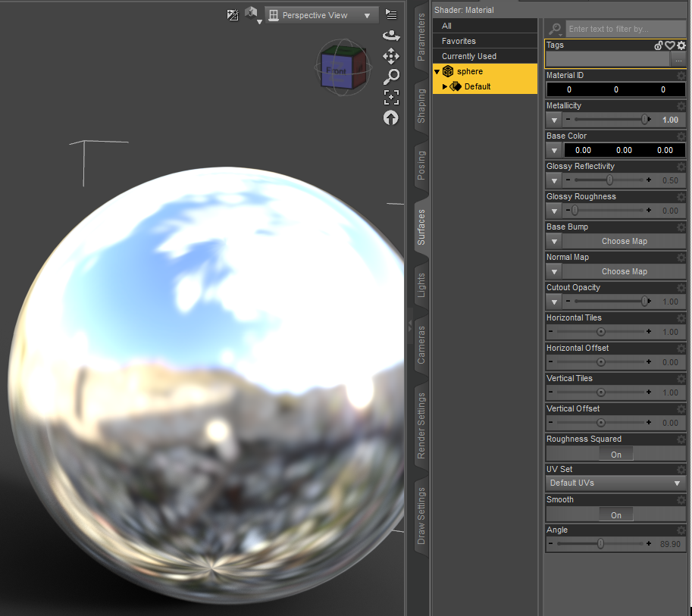This screenshot has width=692, height=616.
Task: Click the Angle slider handle
Action: click(x=600, y=543)
